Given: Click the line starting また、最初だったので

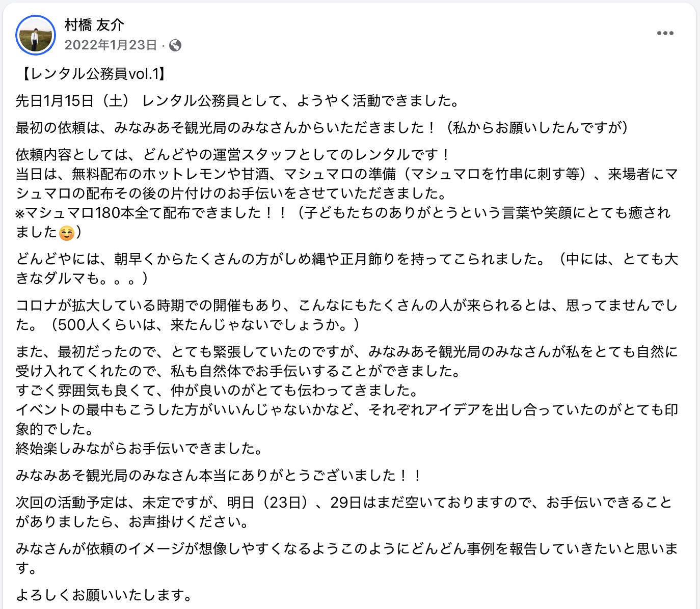Looking at the screenshot, I should pos(346,352).
